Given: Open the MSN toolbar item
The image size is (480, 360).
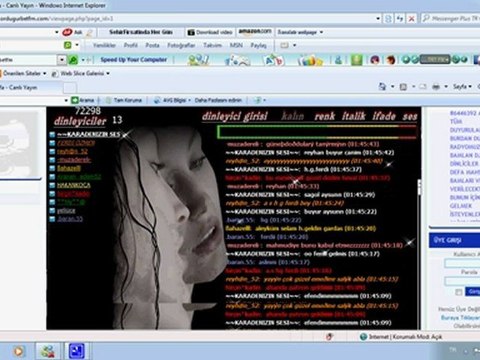Looking at the screenshot, I should pos(236,45).
